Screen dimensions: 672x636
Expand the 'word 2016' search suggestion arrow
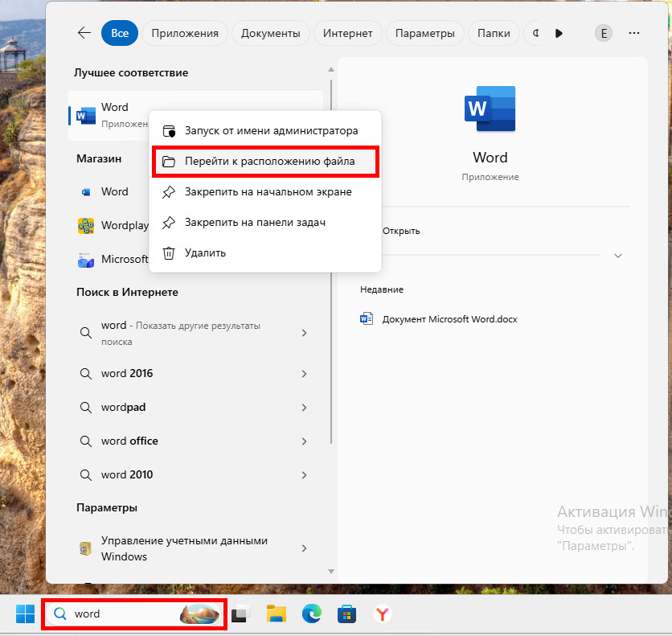click(x=304, y=373)
